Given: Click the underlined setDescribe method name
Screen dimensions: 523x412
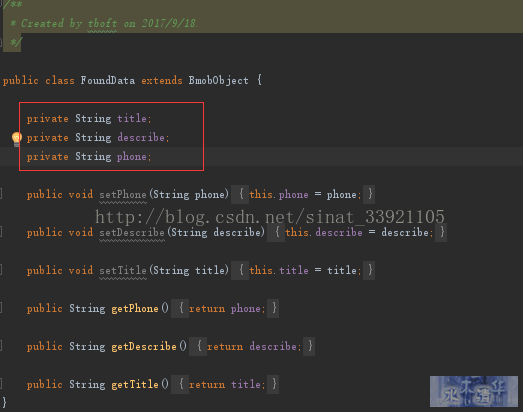Looking at the screenshot, I should click(x=132, y=233).
